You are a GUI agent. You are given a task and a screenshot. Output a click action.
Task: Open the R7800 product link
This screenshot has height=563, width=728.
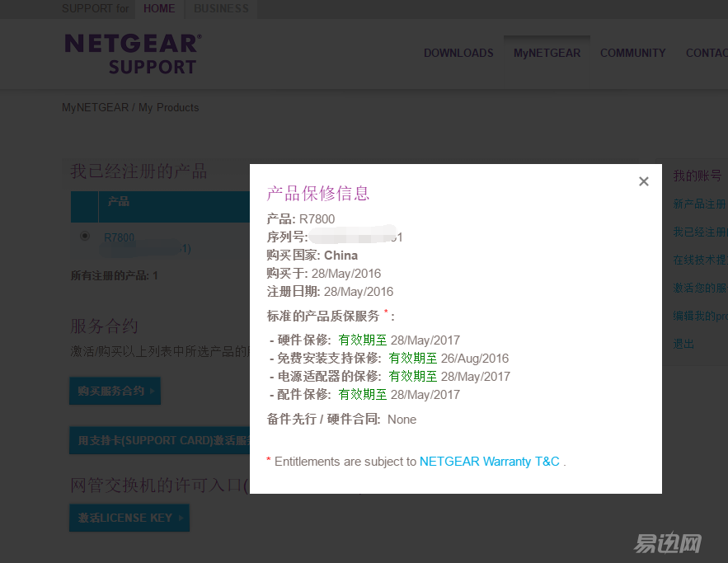point(120,237)
